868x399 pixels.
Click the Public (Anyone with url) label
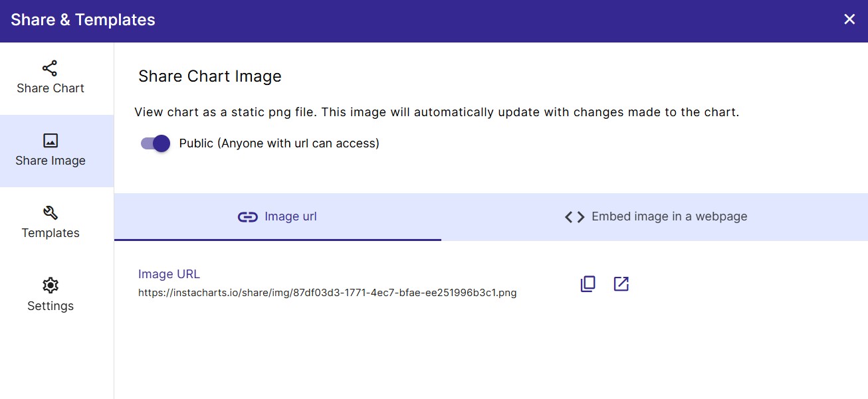click(279, 143)
